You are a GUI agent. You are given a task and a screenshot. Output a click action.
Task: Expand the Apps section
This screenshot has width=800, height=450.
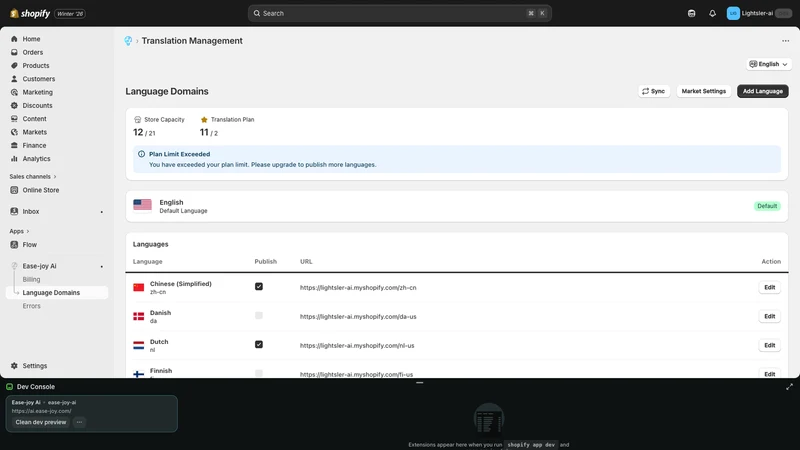pyautogui.click(x=19, y=231)
